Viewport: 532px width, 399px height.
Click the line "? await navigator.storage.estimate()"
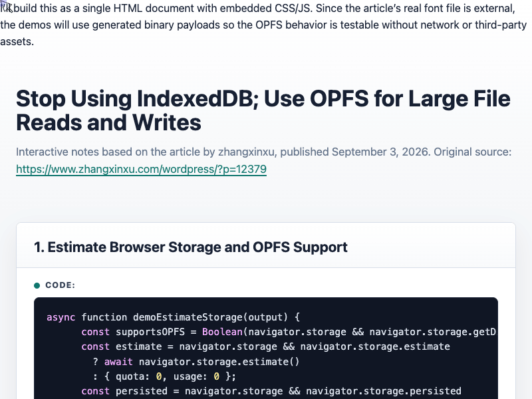point(196,362)
